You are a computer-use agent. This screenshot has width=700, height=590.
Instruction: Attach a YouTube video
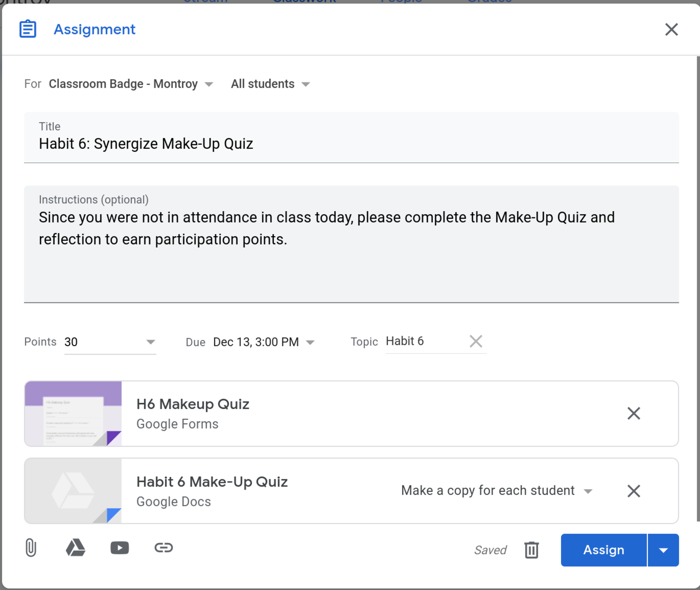[x=120, y=548]
